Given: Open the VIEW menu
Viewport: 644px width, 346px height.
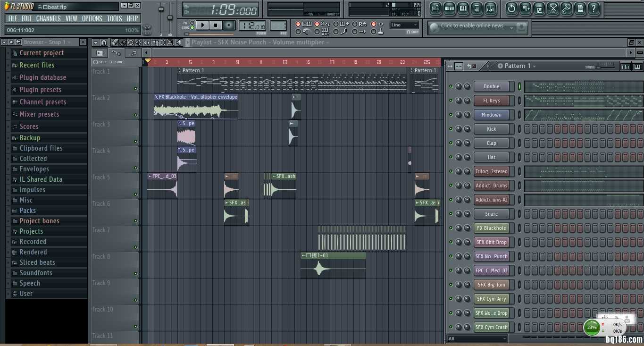Looking at the screenshot, I should point(71,18).
